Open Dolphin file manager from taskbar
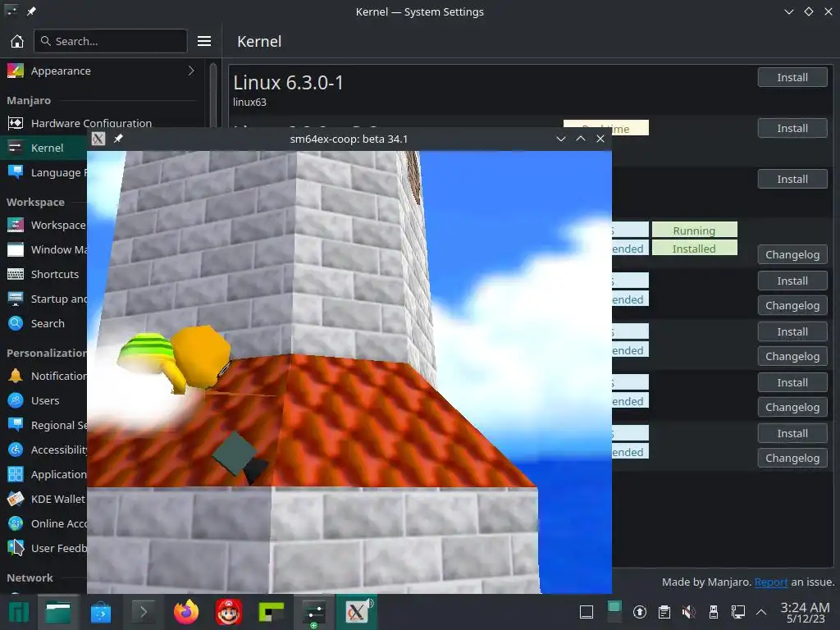This screenshot has width=840, height=630. tap(58, 612)
